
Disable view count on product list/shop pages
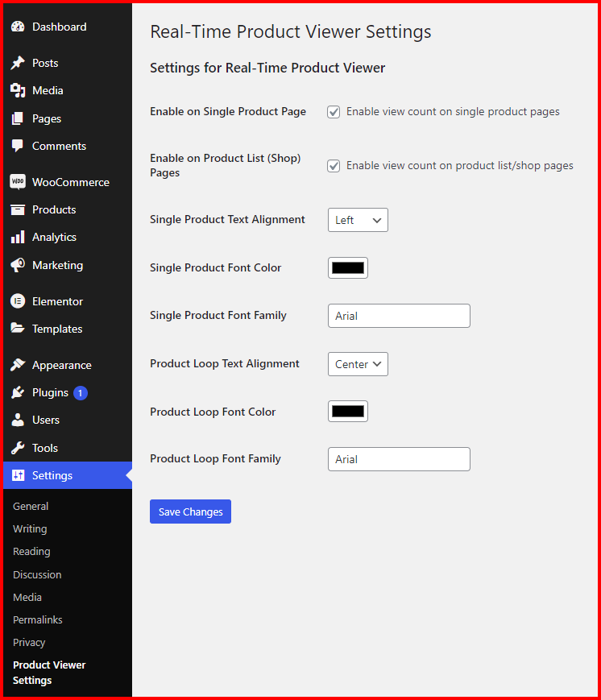[x=334, y=166]
